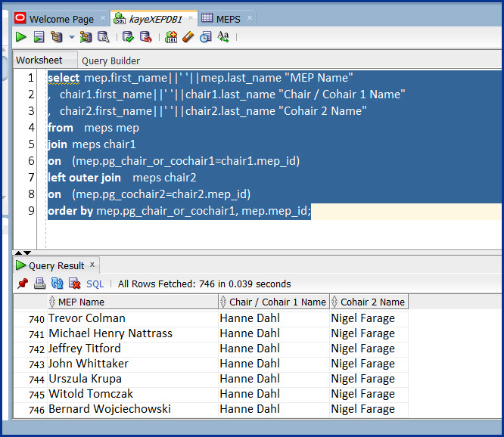Click the All Rows Fetched status text

(204, 284)
